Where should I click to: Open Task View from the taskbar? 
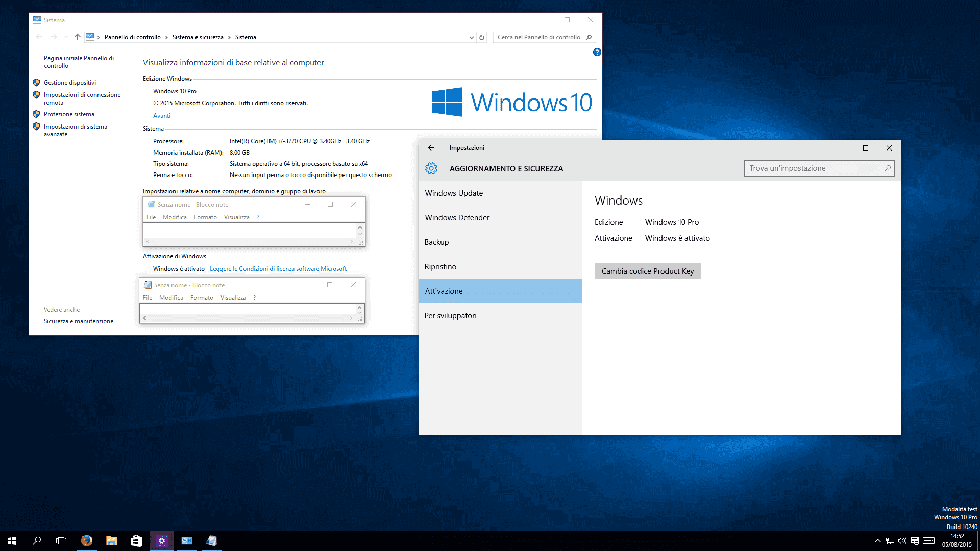[x=61, y=541]
